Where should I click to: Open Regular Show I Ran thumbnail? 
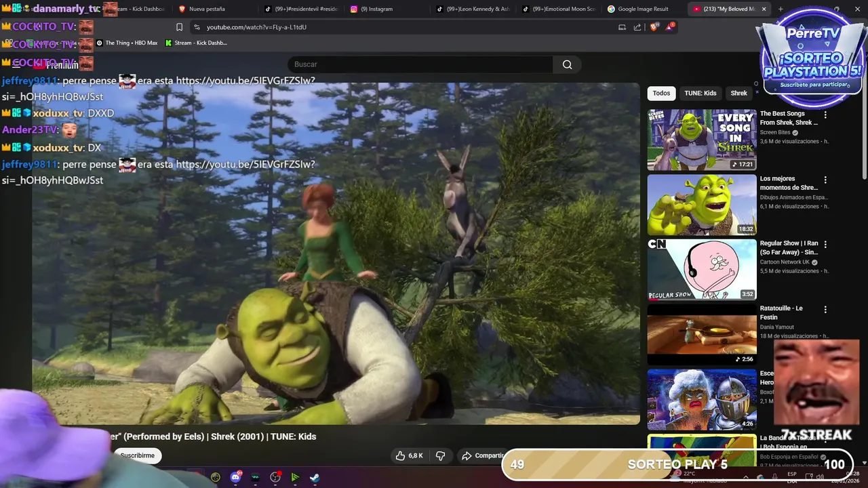point(702,270)
